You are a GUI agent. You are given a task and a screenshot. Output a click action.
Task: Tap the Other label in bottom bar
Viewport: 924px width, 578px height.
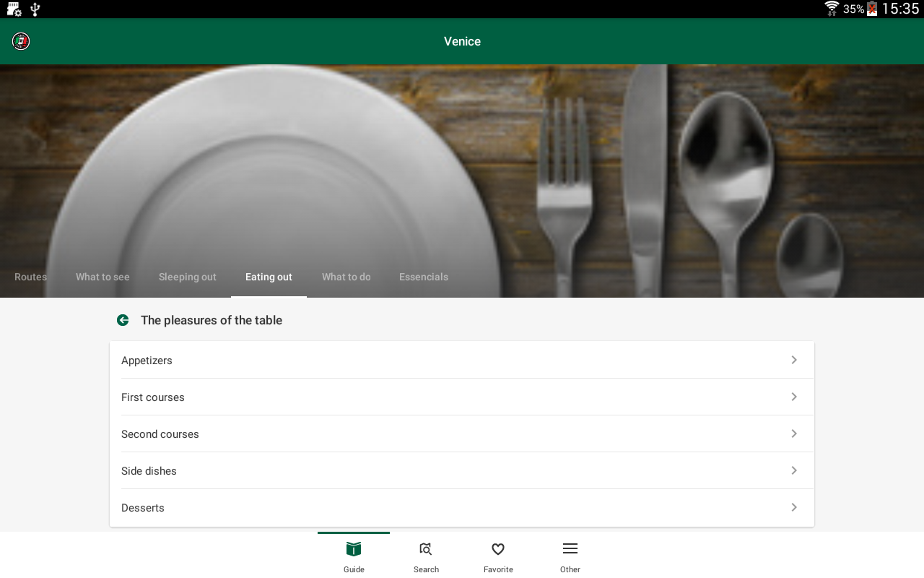click(x=570, y=569)
